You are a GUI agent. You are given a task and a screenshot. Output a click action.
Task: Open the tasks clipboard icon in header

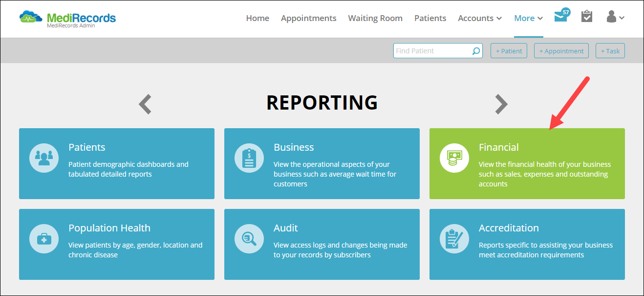(587, 17)
